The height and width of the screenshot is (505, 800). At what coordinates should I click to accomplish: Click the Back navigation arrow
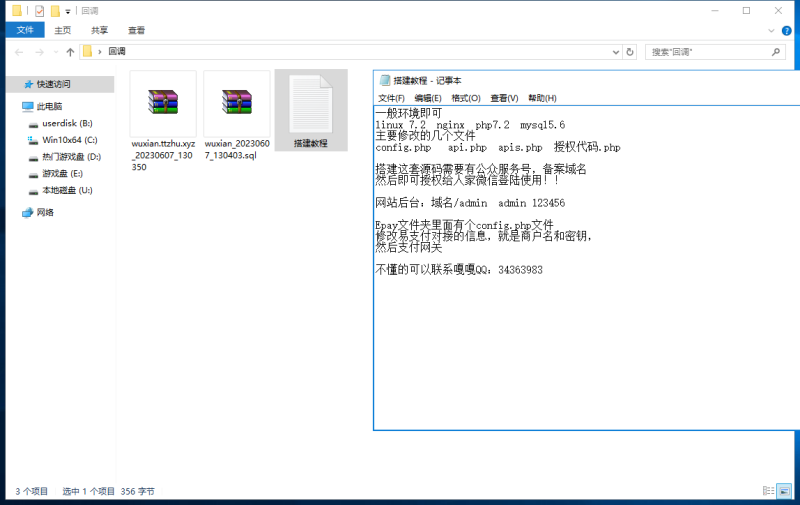pos(17,51)
